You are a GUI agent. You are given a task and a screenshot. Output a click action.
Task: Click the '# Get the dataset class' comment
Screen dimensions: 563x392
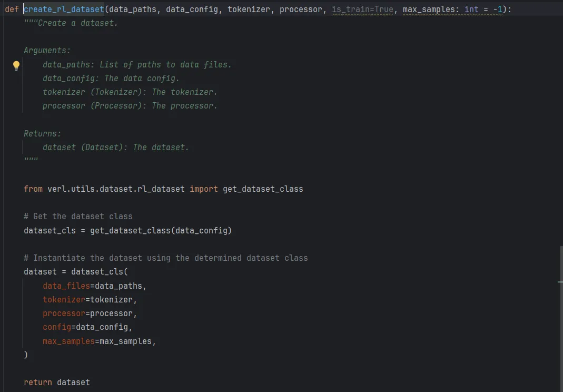coord(78,217)
